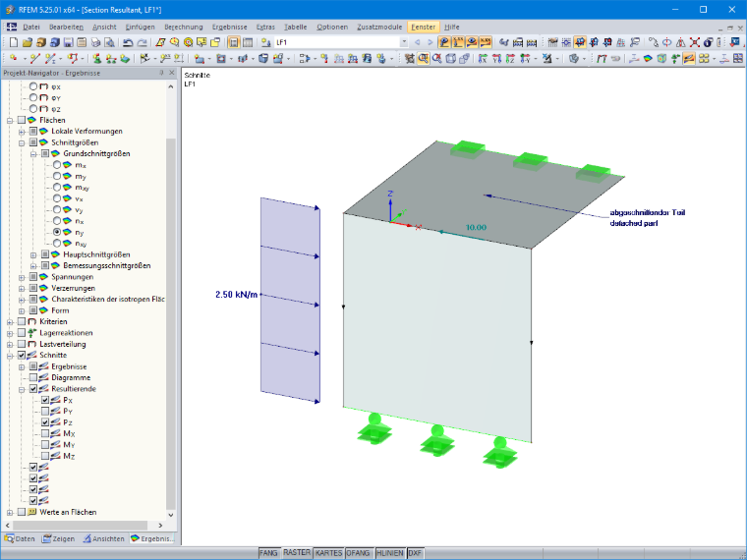Uncheck the Px resultant checkbox
Image resolution: width=747 pixels, height=560 pixels.
click(45, 400)
